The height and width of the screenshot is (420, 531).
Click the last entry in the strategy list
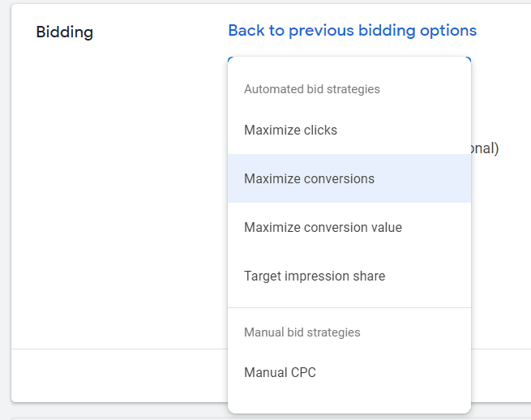280,373
